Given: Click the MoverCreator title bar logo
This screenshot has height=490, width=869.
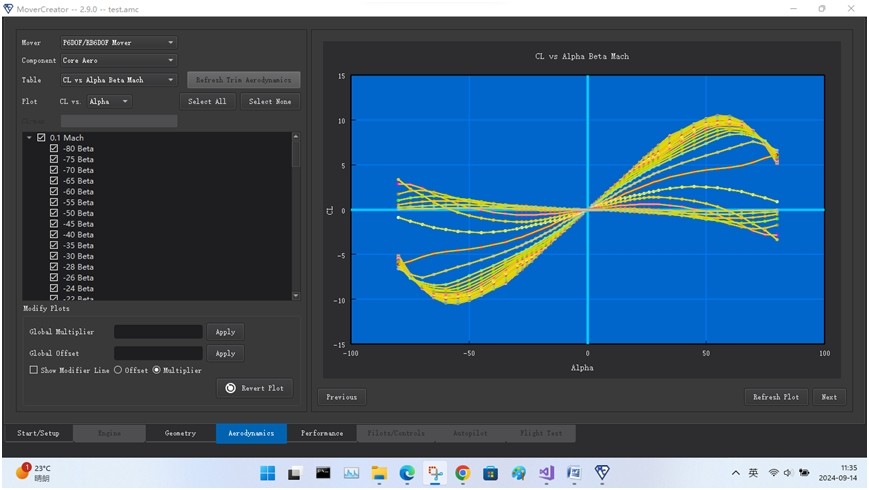Looking at the screenshot, I should point(8,9).
